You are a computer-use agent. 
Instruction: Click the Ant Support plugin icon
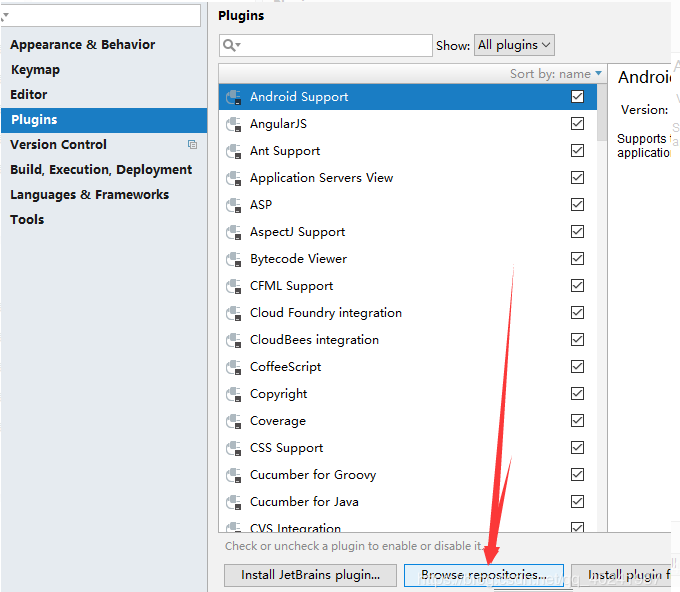point(234,151)
